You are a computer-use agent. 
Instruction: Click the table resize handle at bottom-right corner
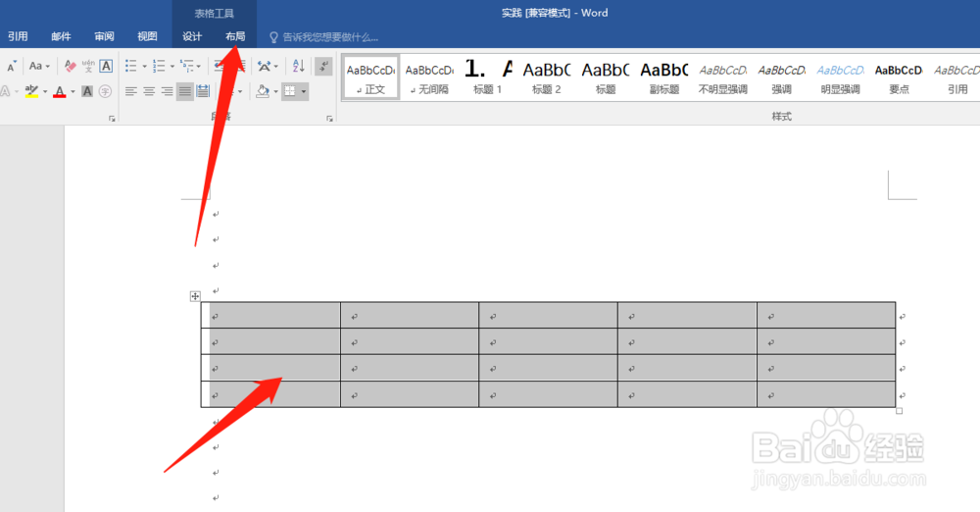tap(900, 411)
